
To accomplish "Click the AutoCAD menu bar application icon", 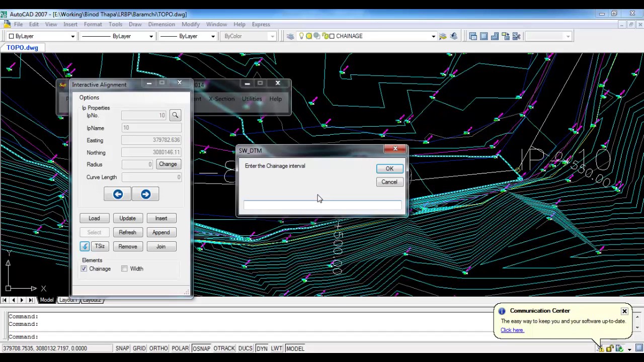I will [x=7, y=24].
